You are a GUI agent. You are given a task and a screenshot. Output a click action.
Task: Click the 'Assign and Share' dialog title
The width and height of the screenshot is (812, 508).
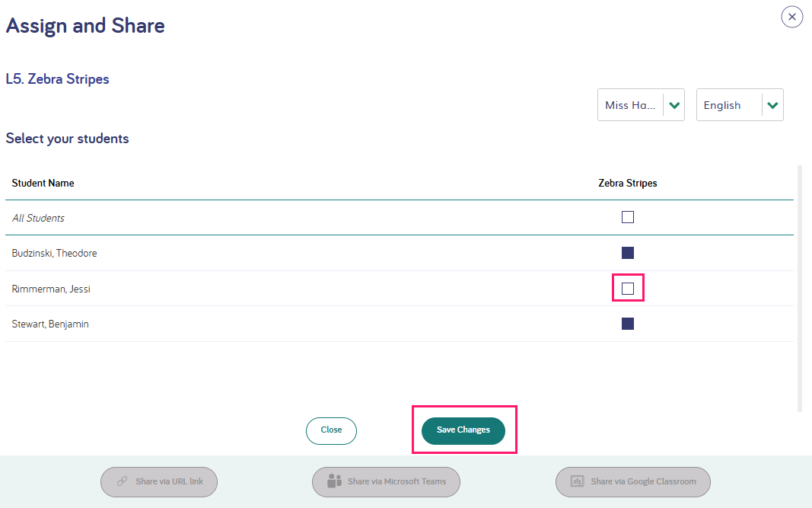85,25
